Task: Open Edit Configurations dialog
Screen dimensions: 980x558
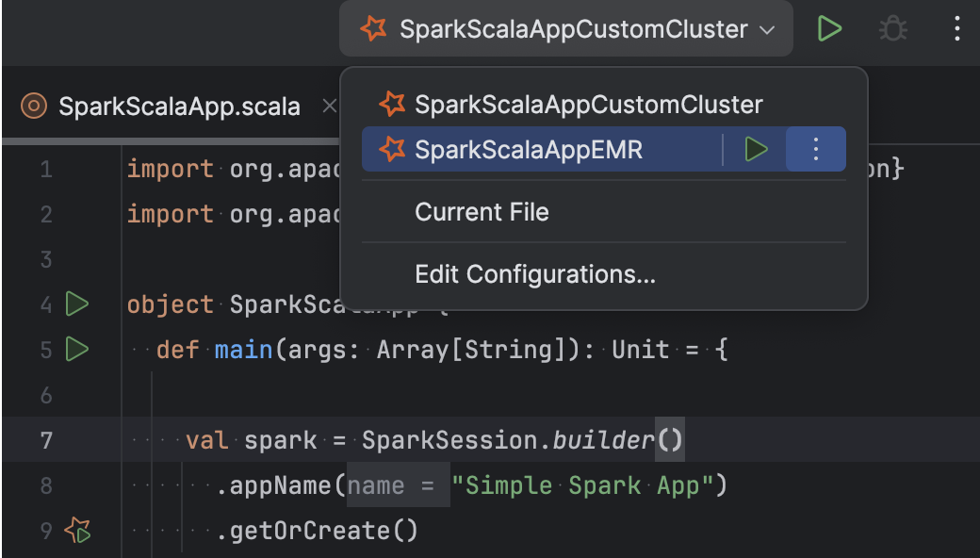Action: coord(535,274)
